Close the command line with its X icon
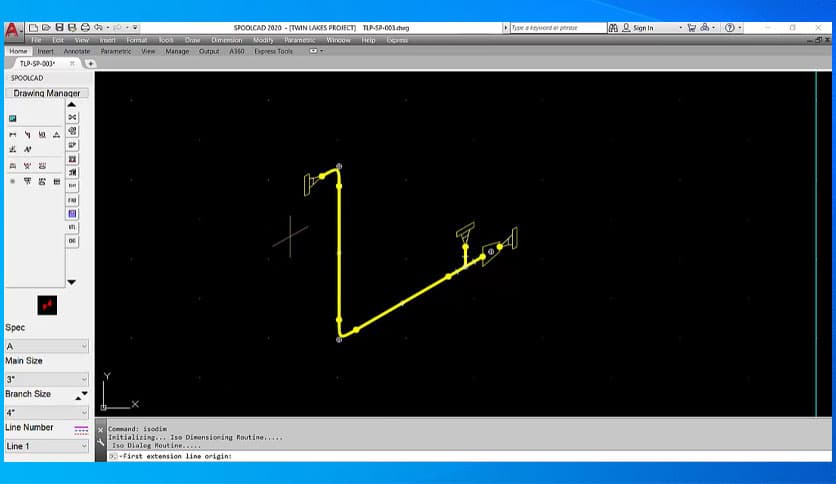The width and height of the screenshot is (836, 484). pyautogui.click(x=101, y=430)
